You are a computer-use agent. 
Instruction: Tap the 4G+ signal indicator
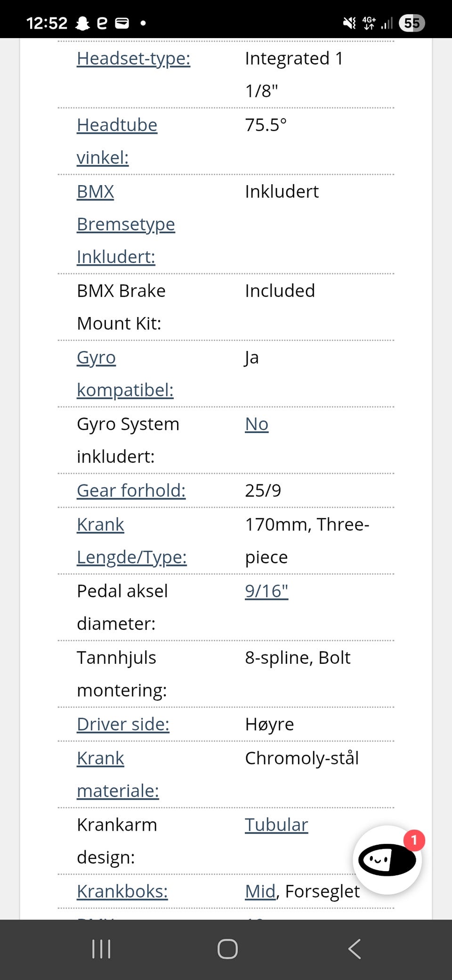click(x=369, y=23)
